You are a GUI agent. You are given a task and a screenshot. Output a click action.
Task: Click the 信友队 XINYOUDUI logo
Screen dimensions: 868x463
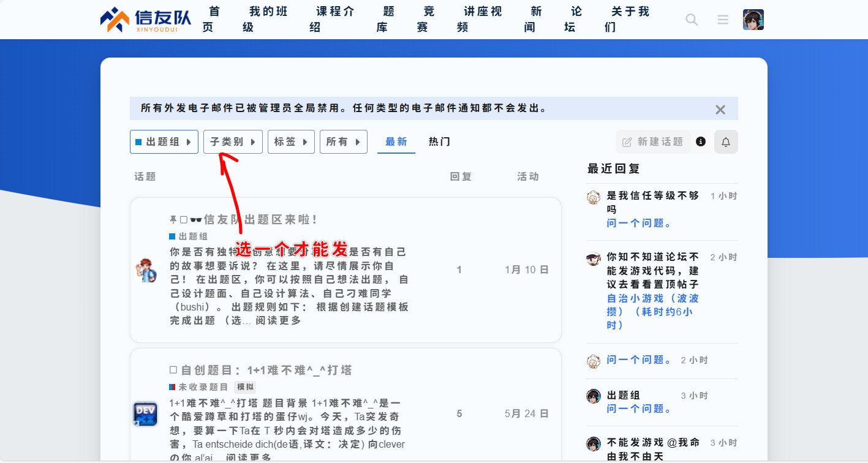click(x=146, y=20)
